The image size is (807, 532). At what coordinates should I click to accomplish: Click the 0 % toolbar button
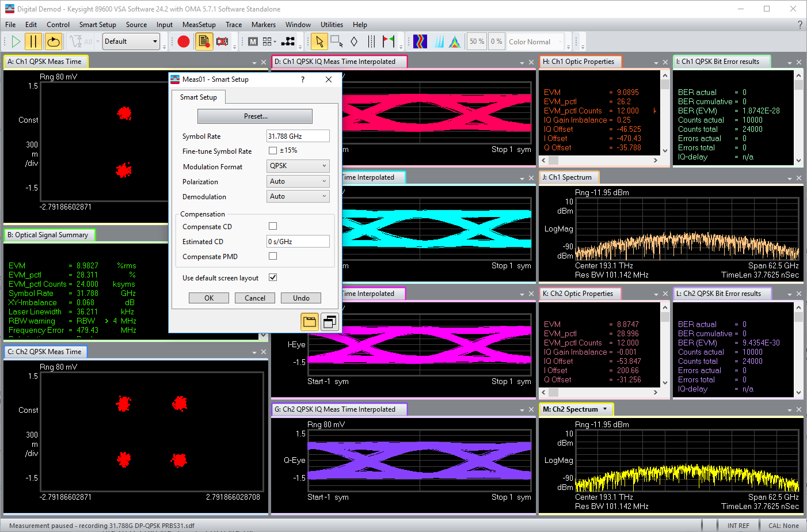(496, 41)
